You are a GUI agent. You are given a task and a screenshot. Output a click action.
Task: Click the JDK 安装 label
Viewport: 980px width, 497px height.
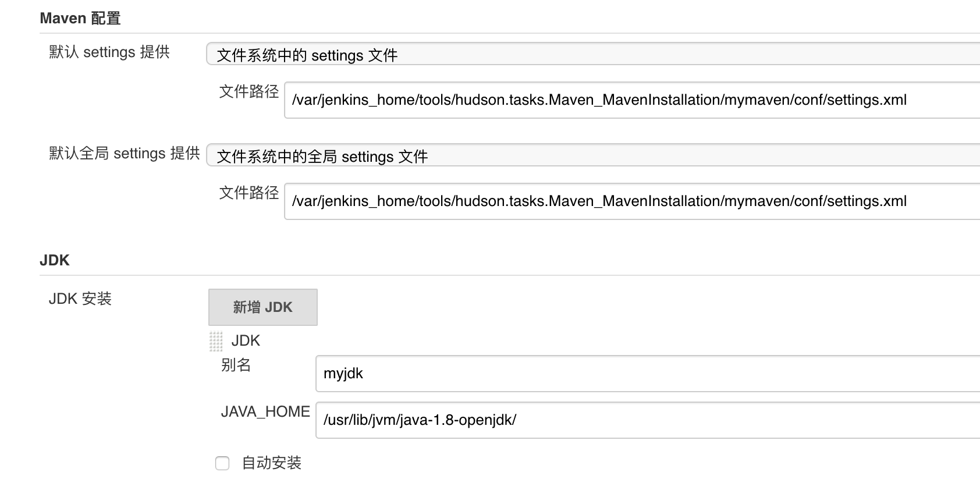[80, 299]
